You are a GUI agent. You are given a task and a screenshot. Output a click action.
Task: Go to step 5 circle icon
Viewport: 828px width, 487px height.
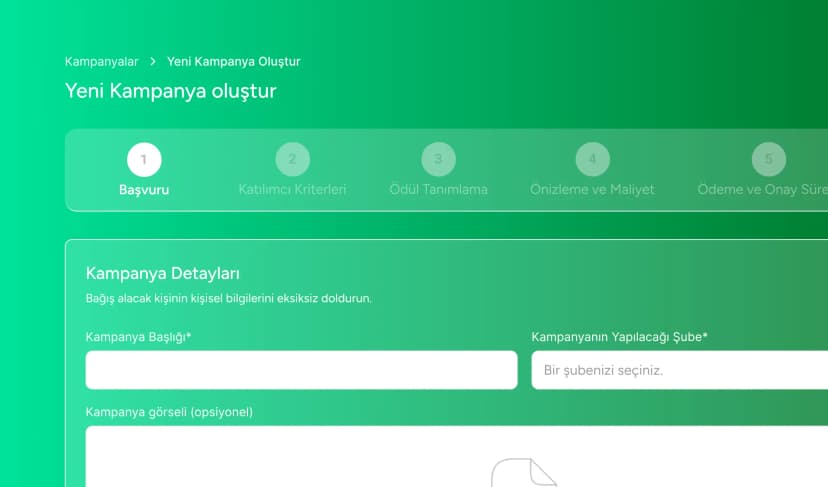coord(769,160)
